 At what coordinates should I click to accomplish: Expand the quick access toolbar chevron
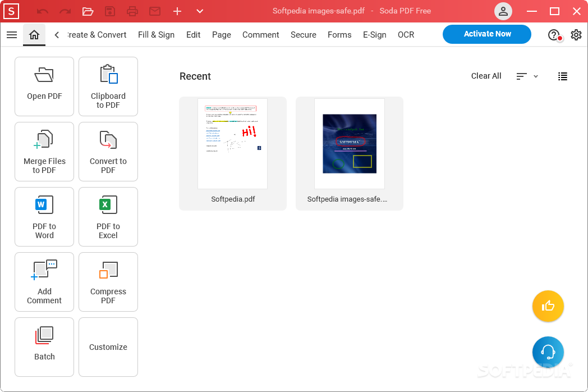point(200,11)
